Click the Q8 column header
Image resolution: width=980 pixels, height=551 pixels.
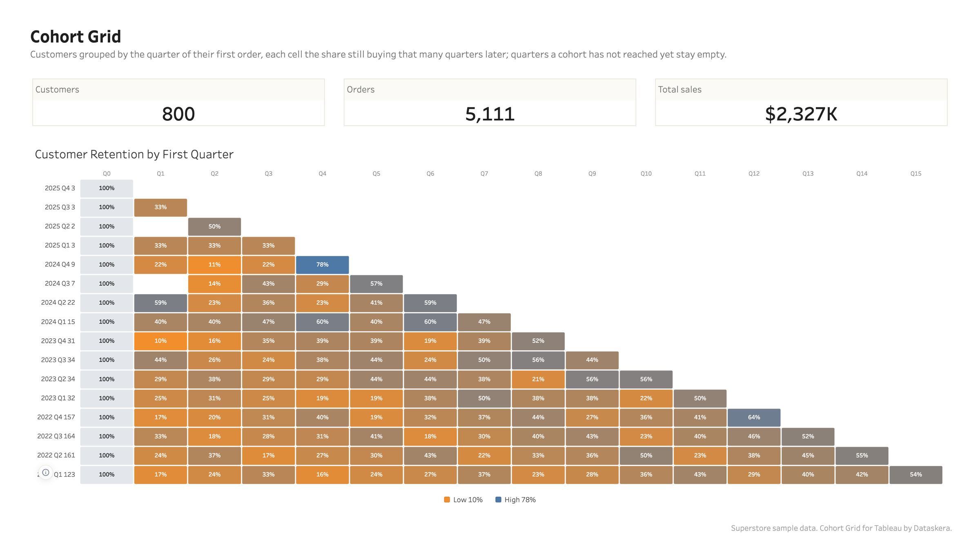tap(538, 173)
